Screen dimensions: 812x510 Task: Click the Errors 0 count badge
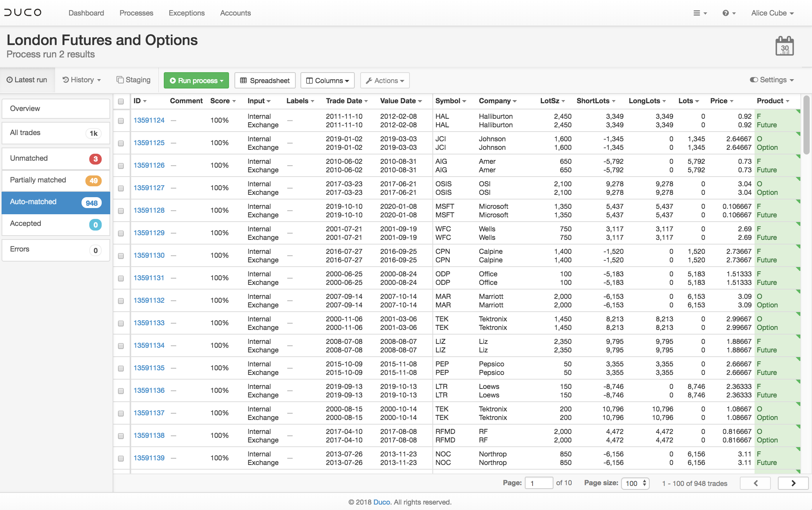pyautogui.click(x=95, y=250)
